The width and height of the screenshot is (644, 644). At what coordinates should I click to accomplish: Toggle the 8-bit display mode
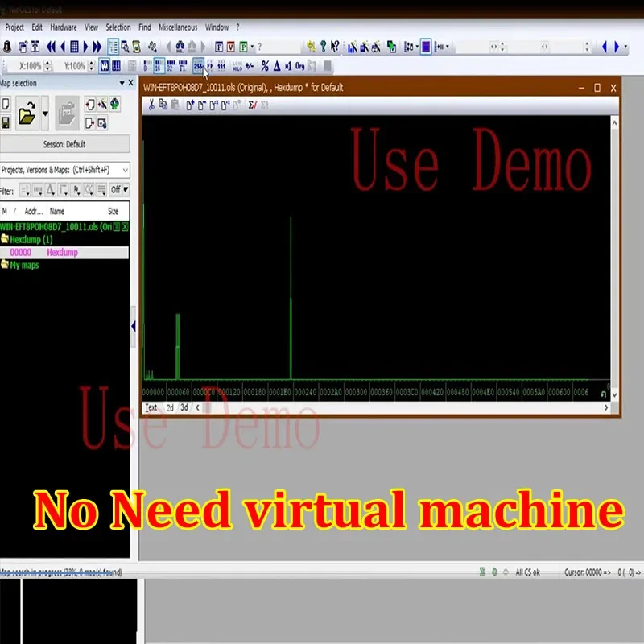(x=147, y=66)
